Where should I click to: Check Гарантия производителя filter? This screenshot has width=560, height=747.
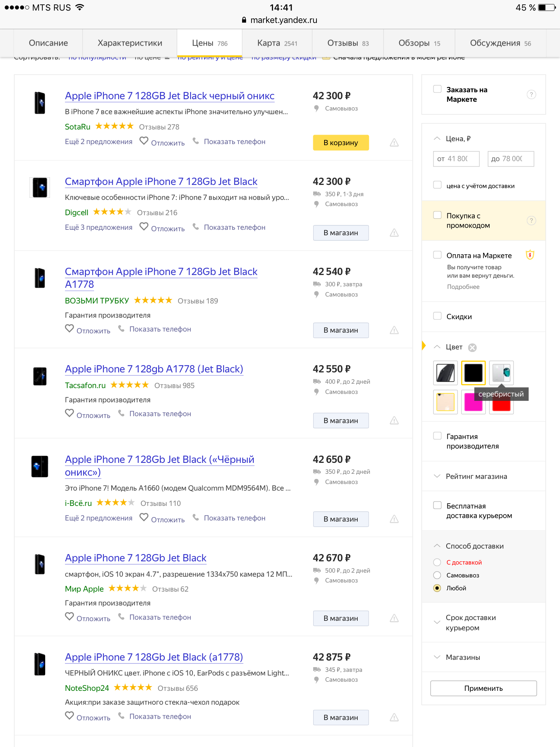pyautogui.click(x=437, y=436)
